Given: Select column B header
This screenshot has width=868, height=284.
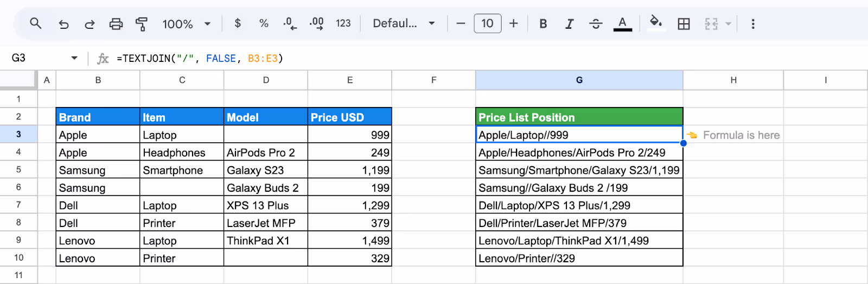Looking at the screenshot, I should (x=98, y=80).
